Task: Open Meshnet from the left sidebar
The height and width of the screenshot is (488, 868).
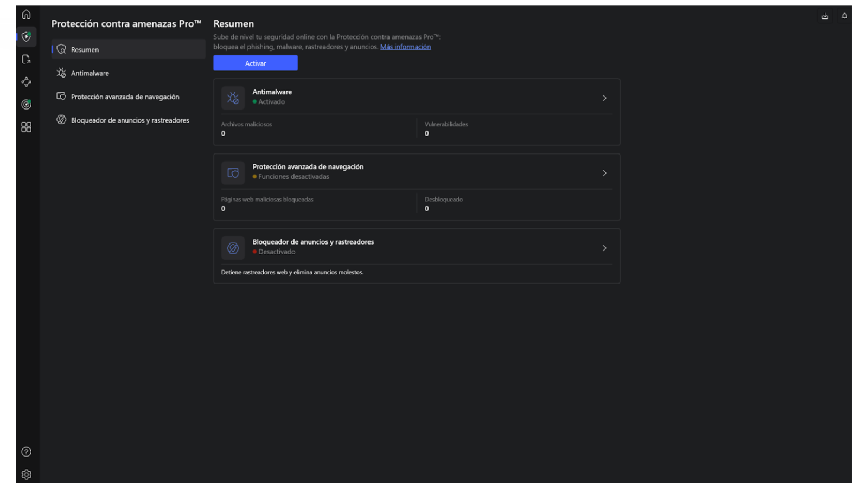Action: click(x=25, y=82)
